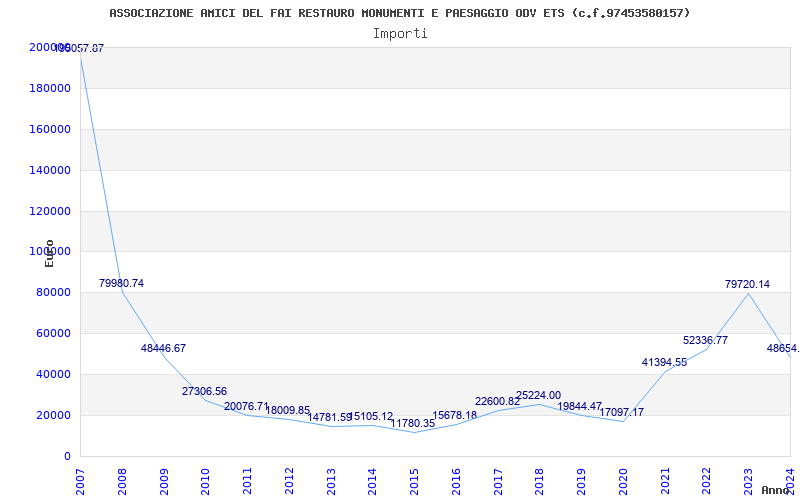Select data label 52336.77
The height and width of the screenshot is (500, 800).
point(706,340)
